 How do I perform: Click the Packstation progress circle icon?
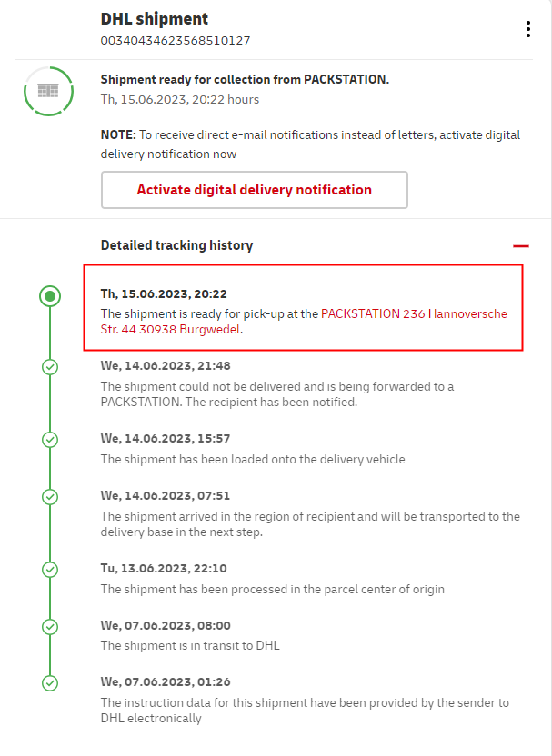click(48, 91)
